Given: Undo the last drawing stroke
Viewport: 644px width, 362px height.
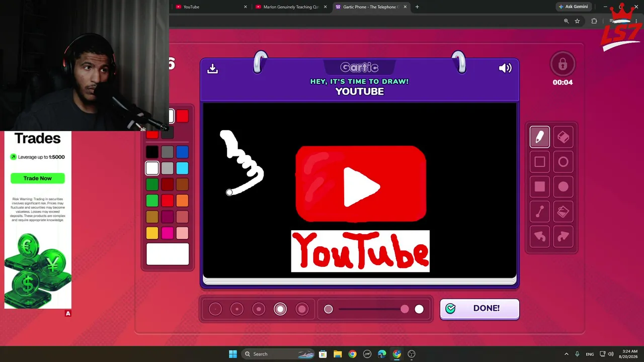Looking at the screenshot, I should coord(539,236).
